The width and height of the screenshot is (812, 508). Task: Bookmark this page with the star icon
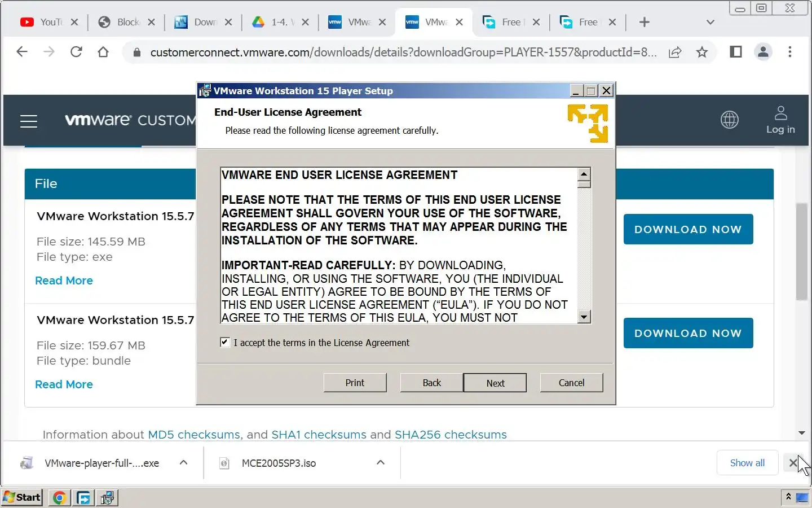702,52
